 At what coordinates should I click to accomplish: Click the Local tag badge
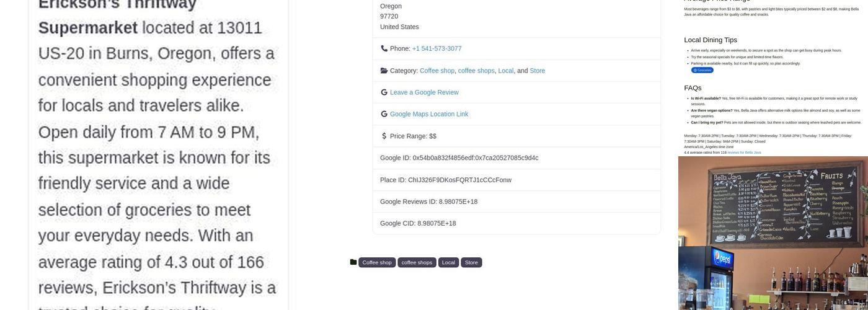(x=448, y=262)
